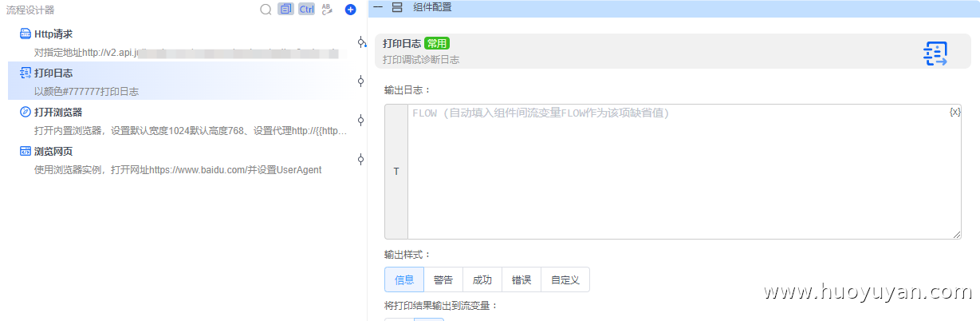Select the 打开浏览器 step in the flow
The height and width of the screenshot is (321, 980).
[x=179, y=121]
